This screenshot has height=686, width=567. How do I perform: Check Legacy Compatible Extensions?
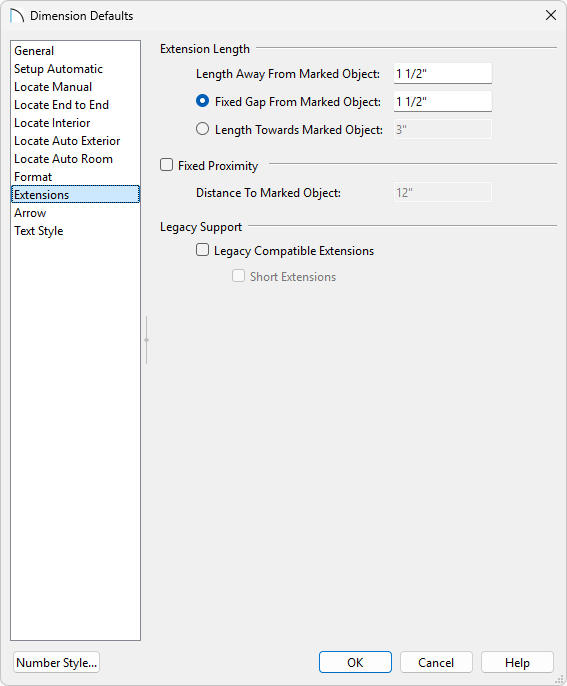(x=202, y=250)
